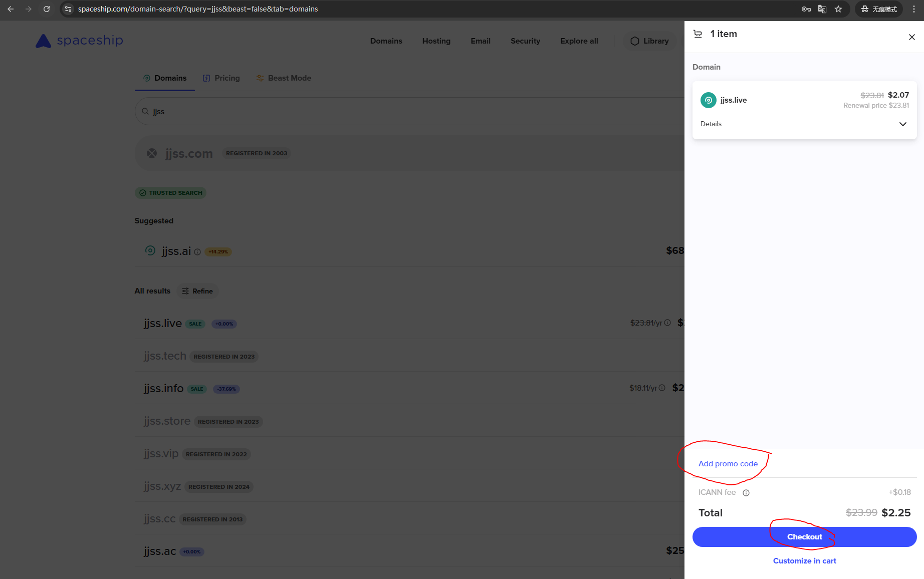Image resolution: width=924 pixels, height=579 pixels.
Task: Switch to the Pricing tab
Action: (221, 78)
